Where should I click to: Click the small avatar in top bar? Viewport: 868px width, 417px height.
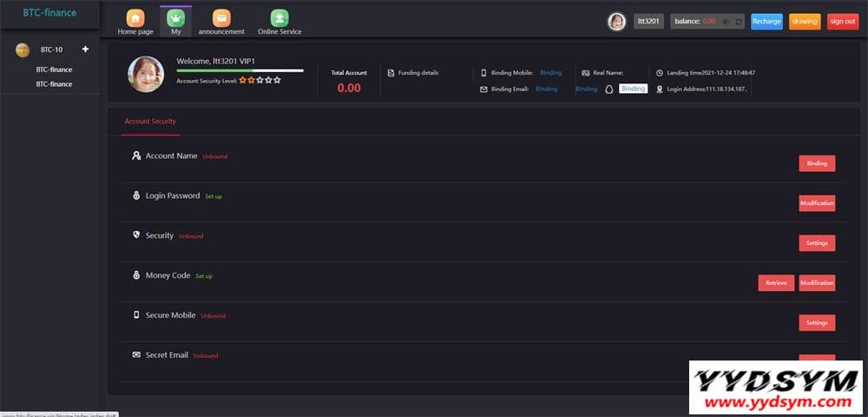(616, 22)
